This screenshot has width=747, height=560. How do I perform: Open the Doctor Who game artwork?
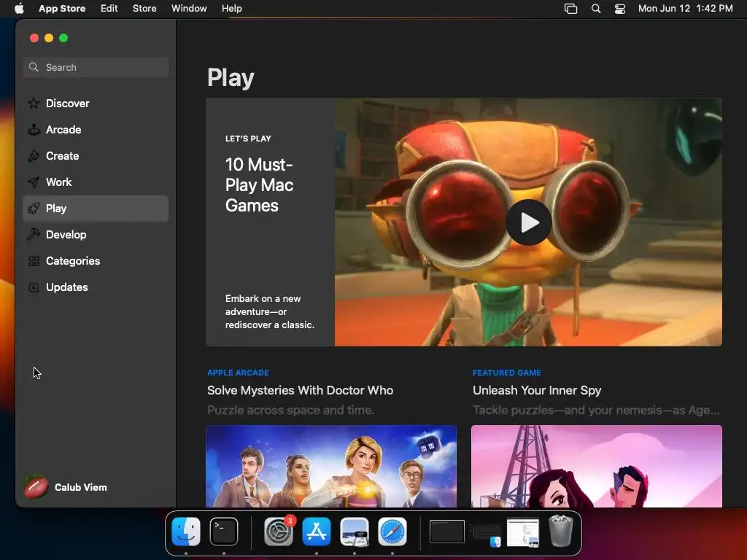331,466
